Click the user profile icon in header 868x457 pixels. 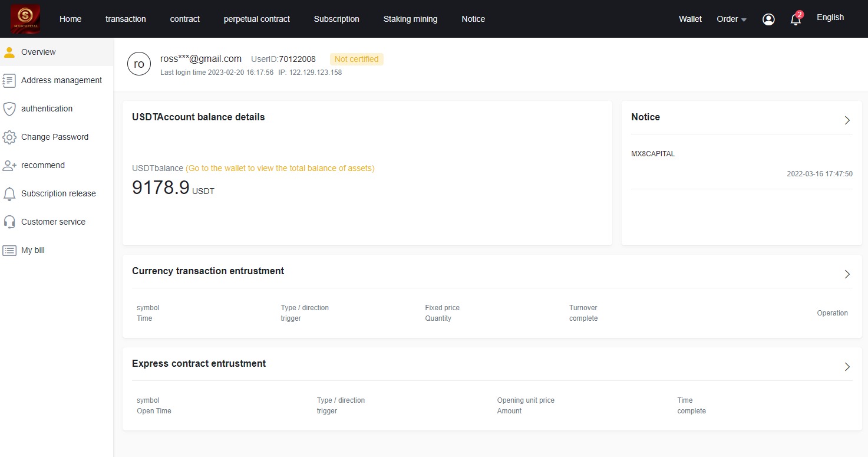[x=768, y=19]
